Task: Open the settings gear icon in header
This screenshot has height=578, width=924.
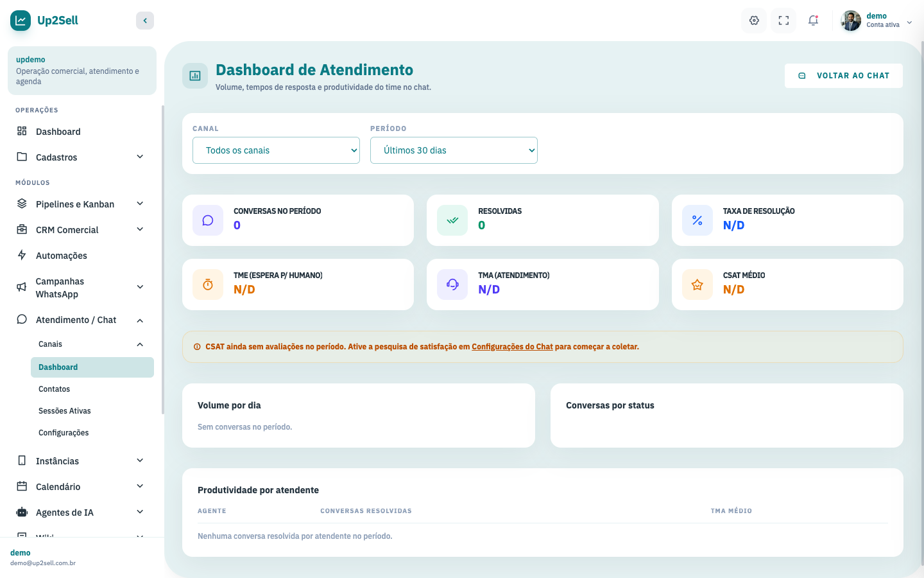Action: pyautogui.click(x=754, y=21)
